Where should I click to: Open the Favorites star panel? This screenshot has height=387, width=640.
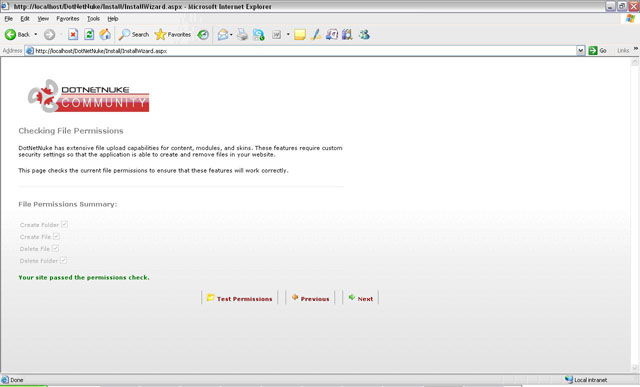173,35
